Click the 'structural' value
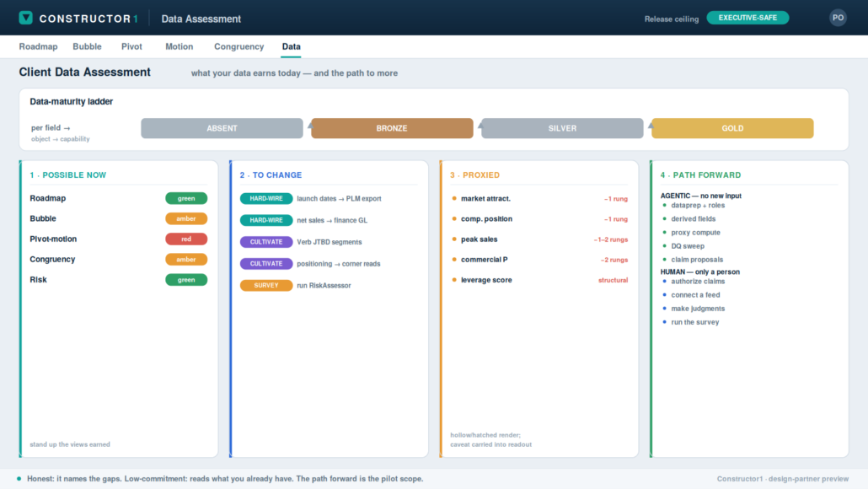 pyautogui.click(x=613, y=280)
